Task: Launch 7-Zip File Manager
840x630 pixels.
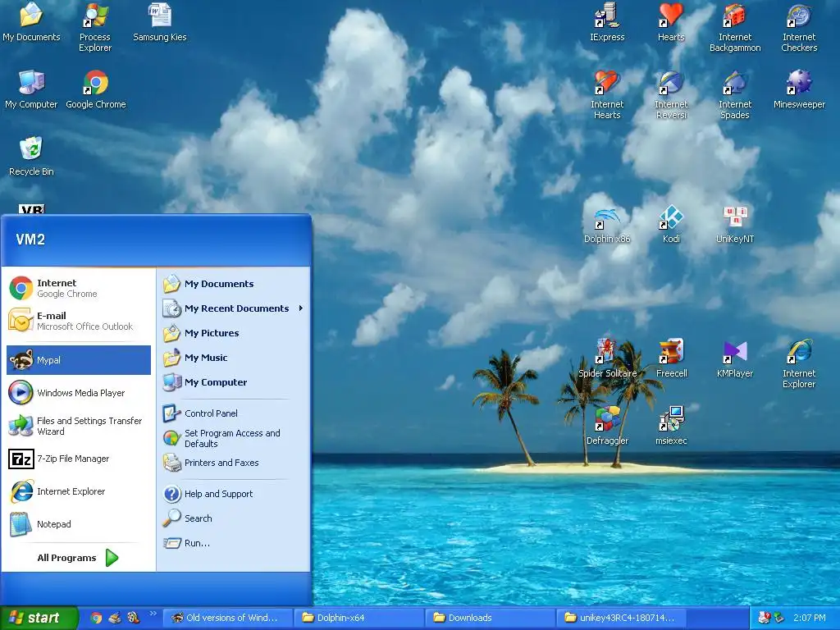Action: point(79,459)
